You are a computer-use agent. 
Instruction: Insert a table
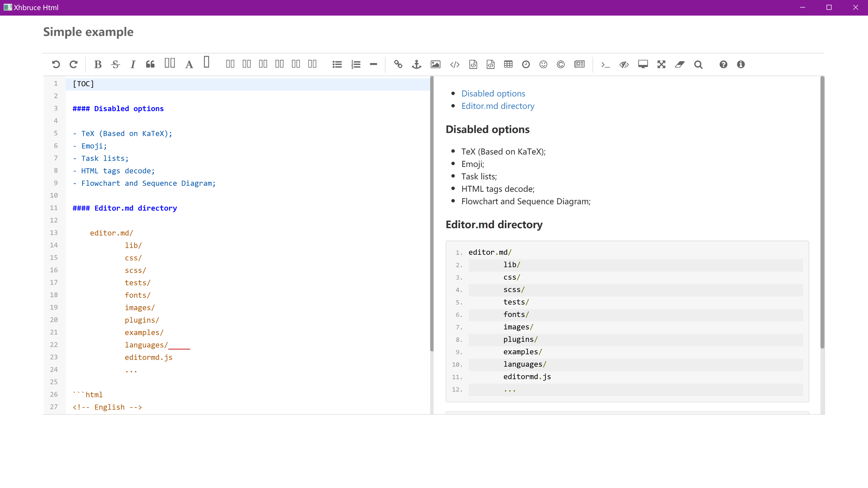click(x=508, y=64)
